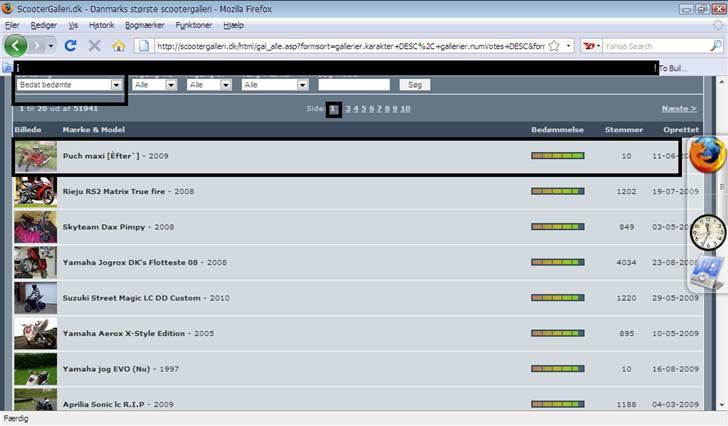This screenshot has height=426, width=728.
Task: Open the 'Aprilia Sonic lc R.I.P' title
Action: pyautogui.click(x=103, y=404)
